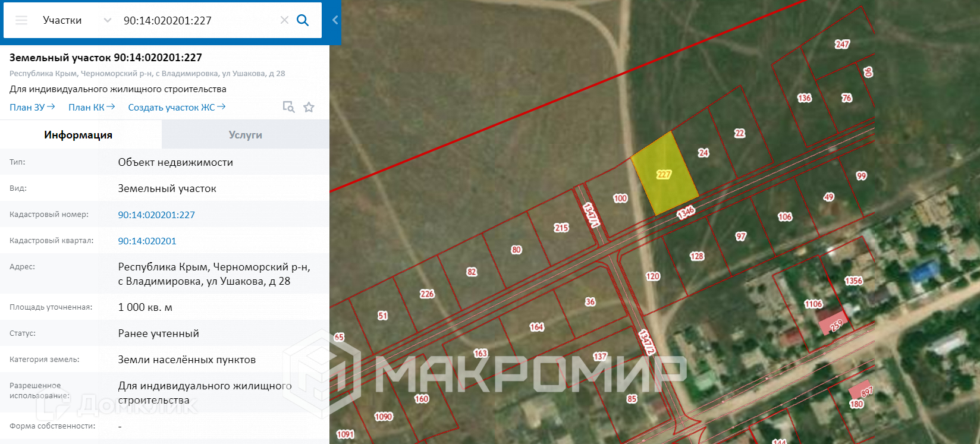Select parcel 100 on the map
The height and width of the screenshot is (444, 980).
point(620,199)
